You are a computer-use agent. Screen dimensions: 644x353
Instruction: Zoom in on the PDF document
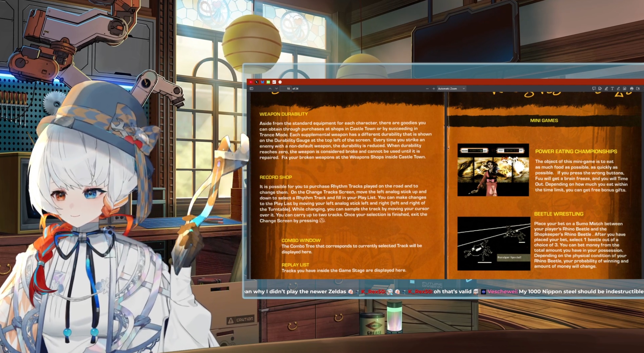coord(434,89)
